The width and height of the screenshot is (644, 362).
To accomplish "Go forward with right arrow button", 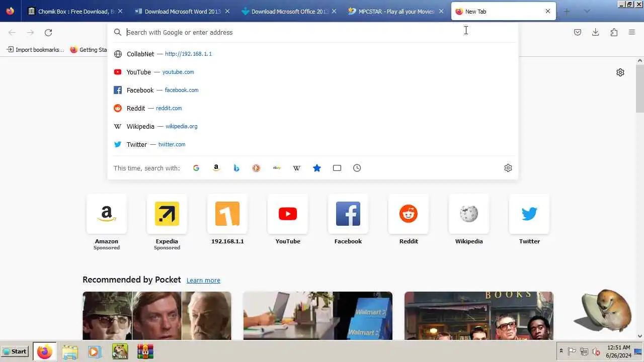I will pyautogui.click(x=30, y=33).
